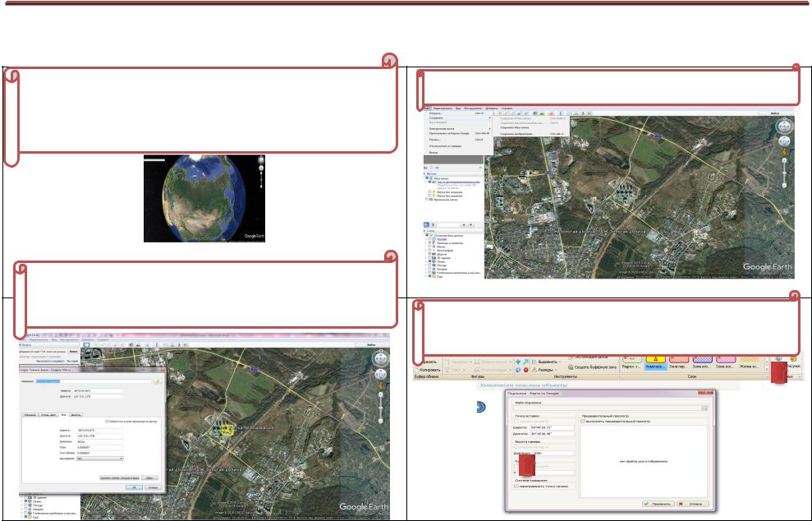The image size is (812, 521).
Task: Adjust zoom slider in bottom-left Google Earth
Action: coord(381,407)
